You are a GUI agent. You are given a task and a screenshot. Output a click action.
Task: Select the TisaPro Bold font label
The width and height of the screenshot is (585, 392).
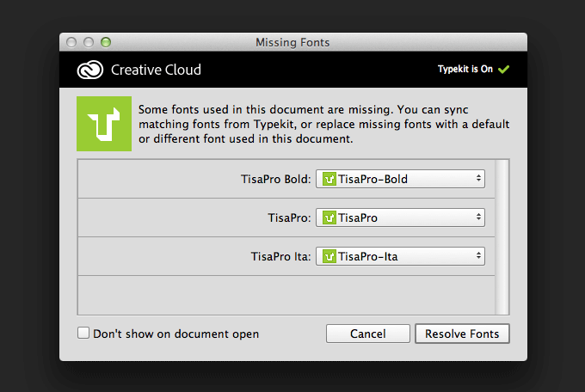(x=275, y=180)
